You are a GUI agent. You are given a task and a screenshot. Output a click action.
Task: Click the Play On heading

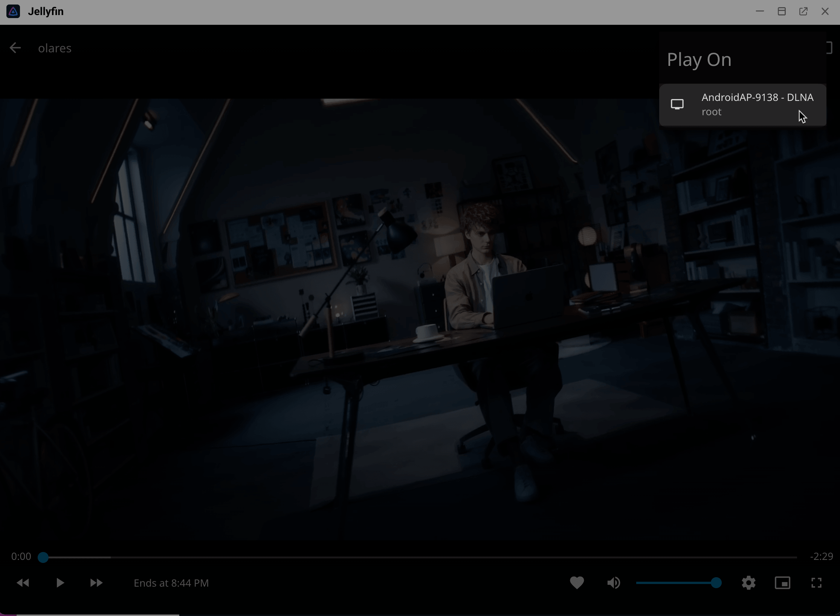tap(699, 59)
